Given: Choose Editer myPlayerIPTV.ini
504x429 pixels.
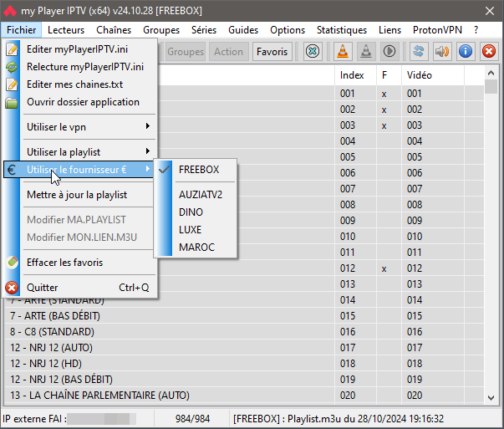Looking at the screenshot, I should [x=77, y=49].
